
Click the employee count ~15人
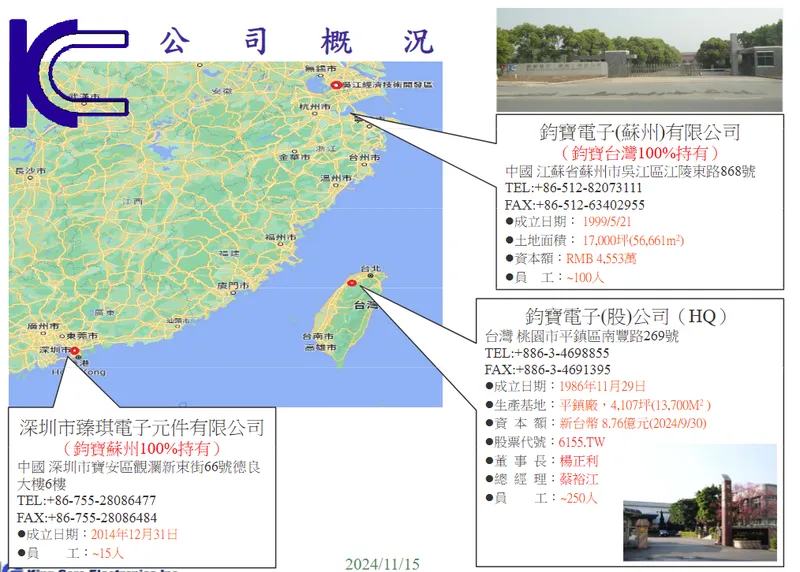(108, 553)
